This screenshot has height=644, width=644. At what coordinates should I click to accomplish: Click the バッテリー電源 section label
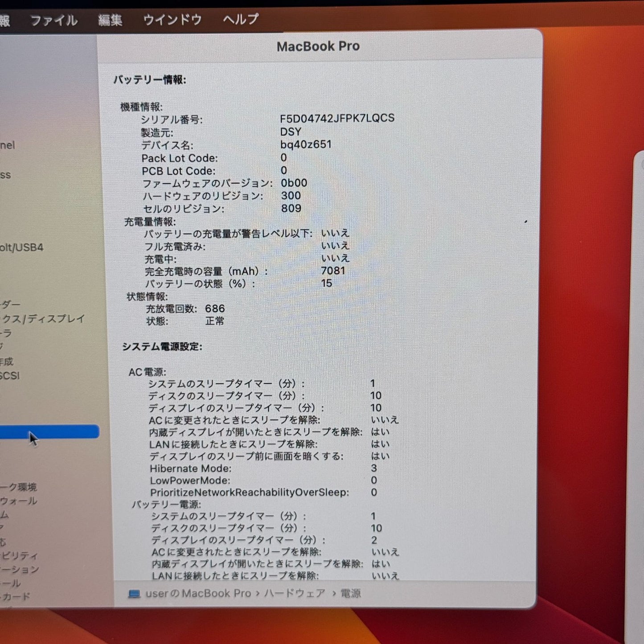166,505
